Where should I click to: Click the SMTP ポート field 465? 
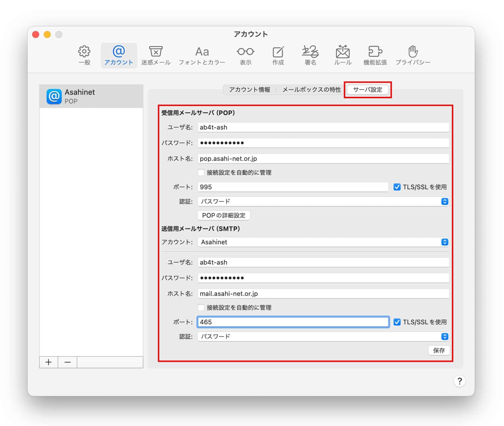pos(293,322)
